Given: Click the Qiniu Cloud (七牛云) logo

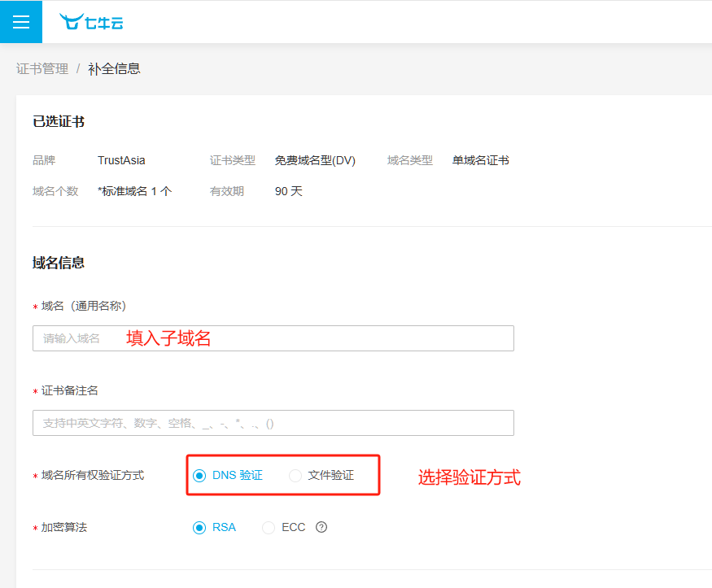Looking at the screenshot, I should click(x=91, y=22).
